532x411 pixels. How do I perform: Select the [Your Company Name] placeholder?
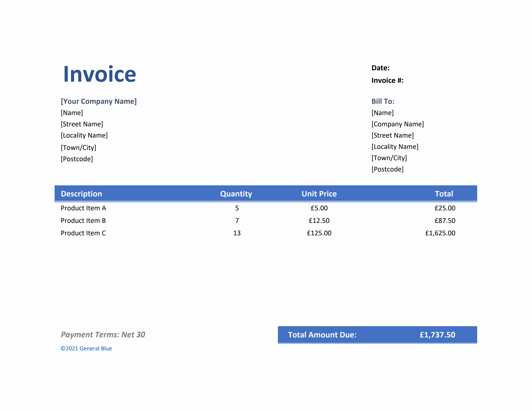(x=99, y=101)
